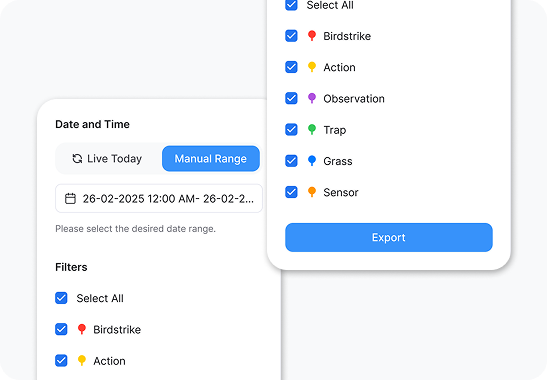Click the Trap label text

tap(335, 130)
